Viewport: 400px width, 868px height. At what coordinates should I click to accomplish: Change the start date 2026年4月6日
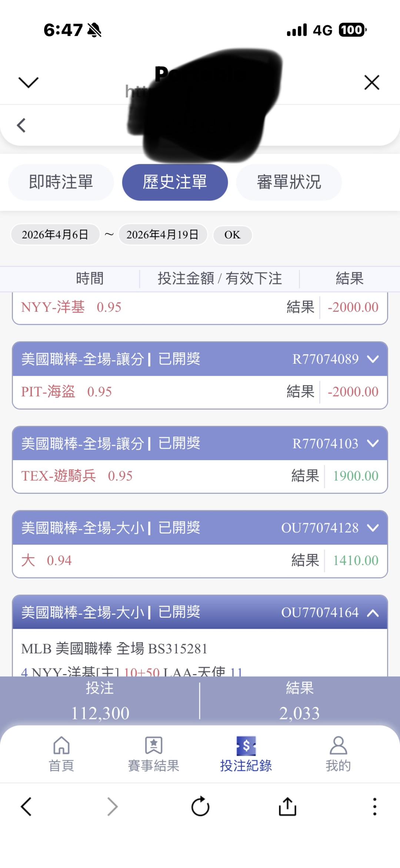coord(55,235)
